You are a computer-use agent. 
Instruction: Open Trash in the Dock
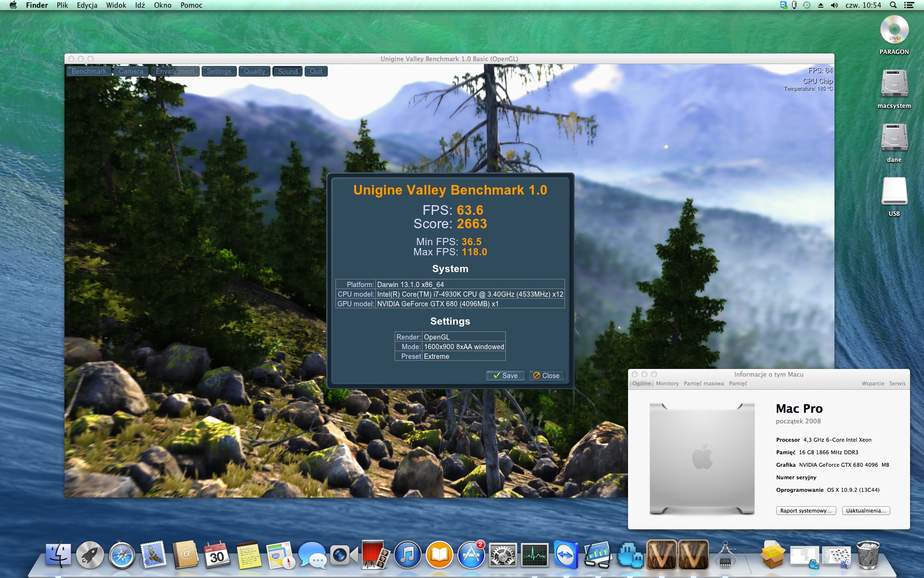[x=868, y=555]
